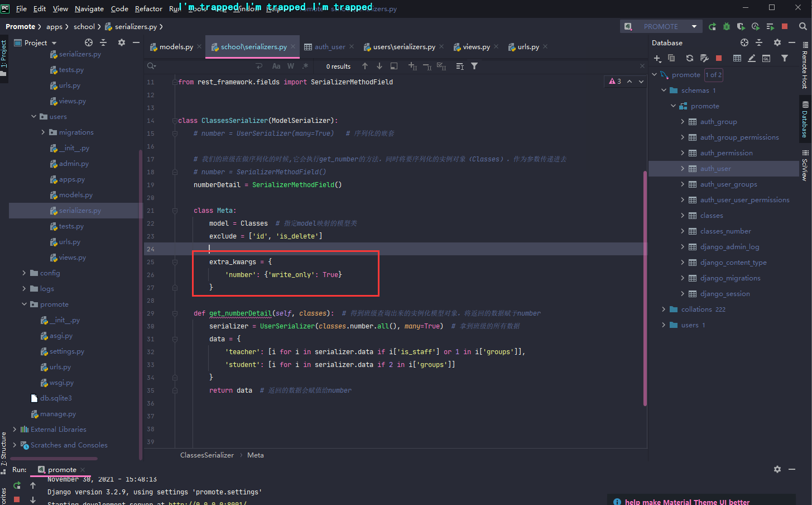812x505 pixels.
Task: Click the Rerun 'promote' toolbar icon
Action: point(712,26)
